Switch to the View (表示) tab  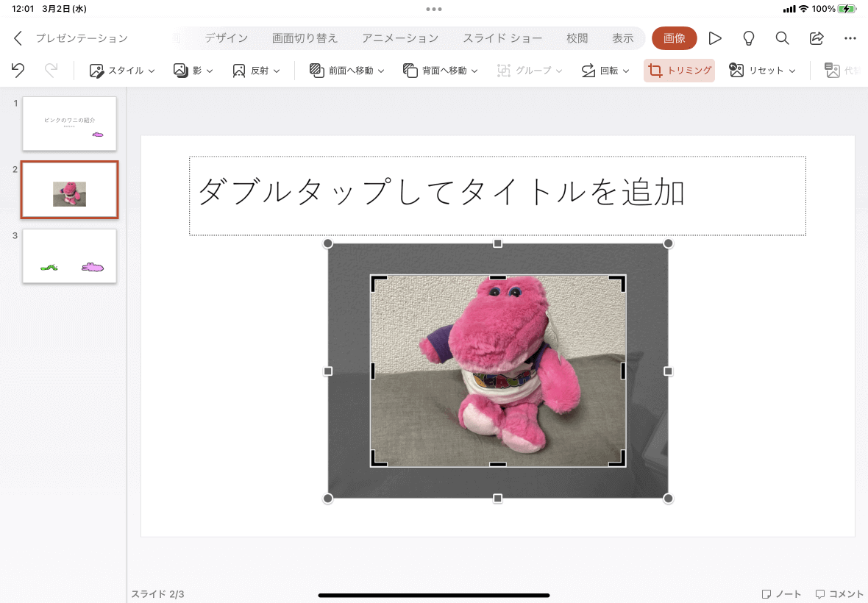pos(623,38)
